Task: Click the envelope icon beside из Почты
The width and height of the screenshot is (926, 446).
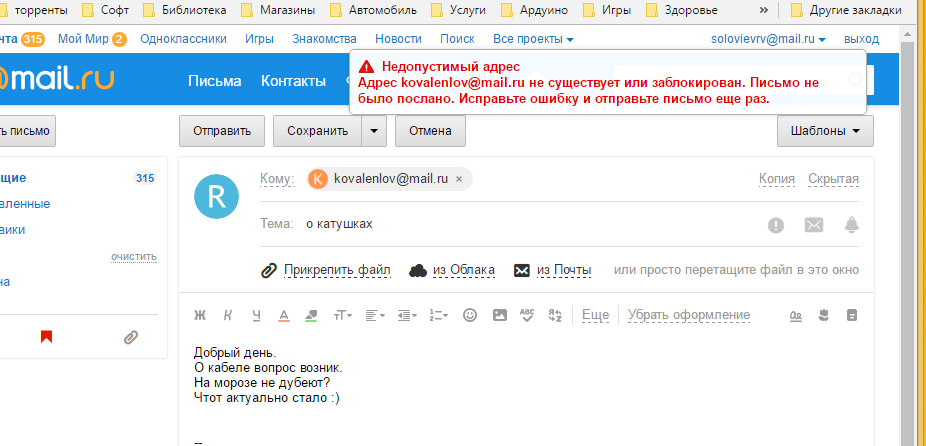Action: [521, 271]
